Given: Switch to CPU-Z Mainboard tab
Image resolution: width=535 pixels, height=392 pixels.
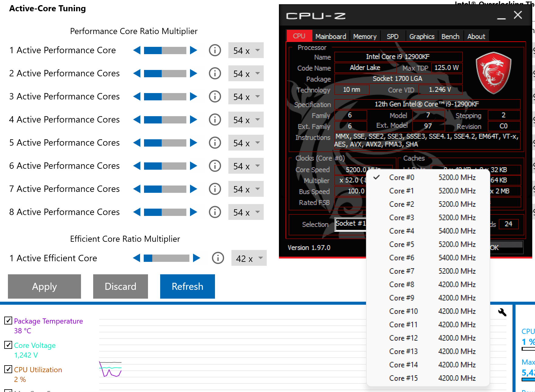Looking at the screenshot, I should [x=331, y=36].
